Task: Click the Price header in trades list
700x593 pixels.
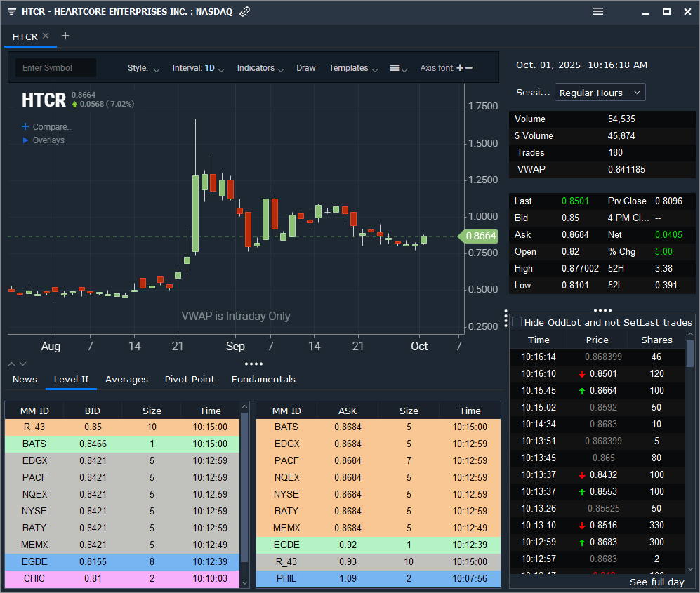Action: tap(597, 340)
